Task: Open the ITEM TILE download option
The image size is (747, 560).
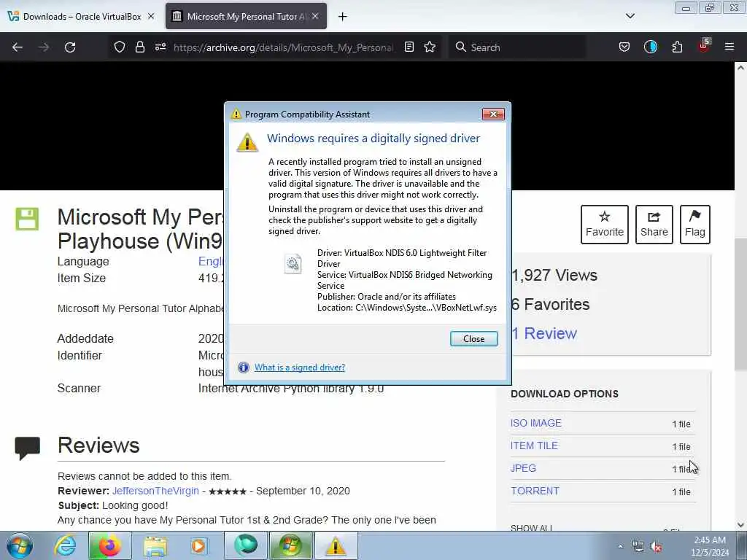Action: (534, 446)
